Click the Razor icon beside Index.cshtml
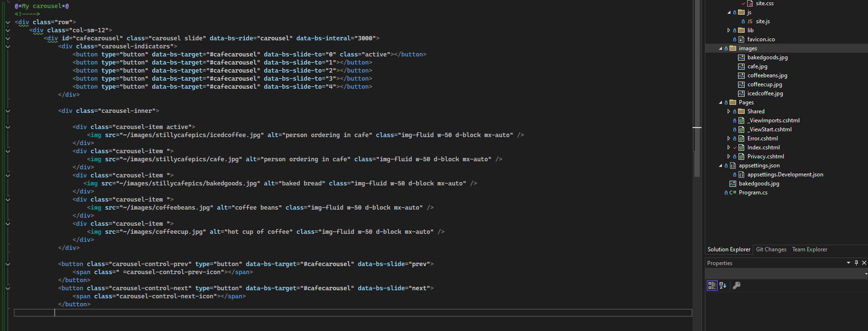 click(x=741, y=147)
